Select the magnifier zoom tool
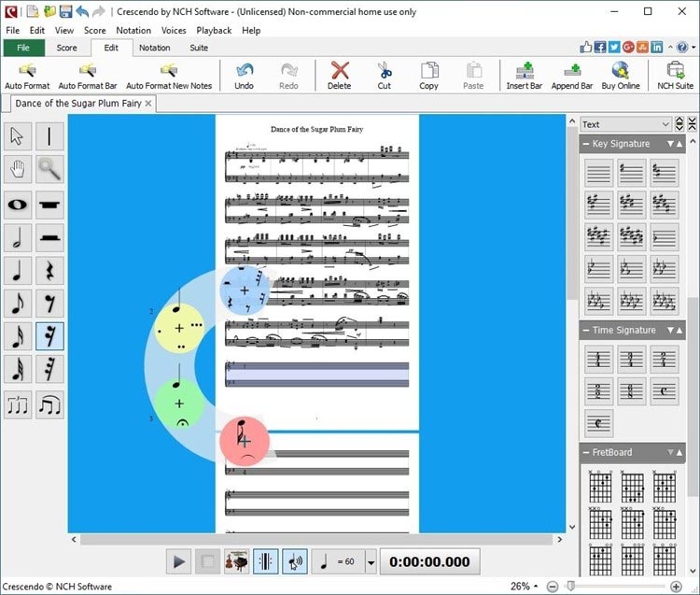 (49, 169)
